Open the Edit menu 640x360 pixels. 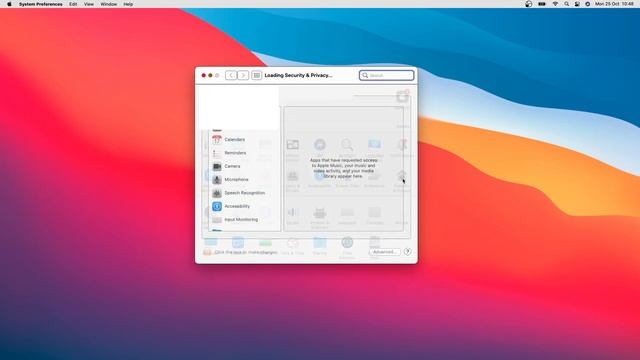coord(73,4)
